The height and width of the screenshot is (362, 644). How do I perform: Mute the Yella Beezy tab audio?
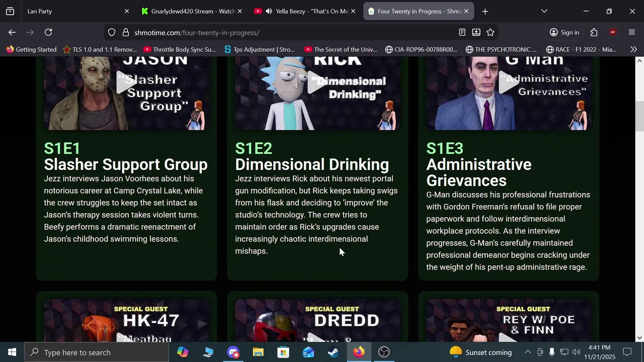[269, 11]
